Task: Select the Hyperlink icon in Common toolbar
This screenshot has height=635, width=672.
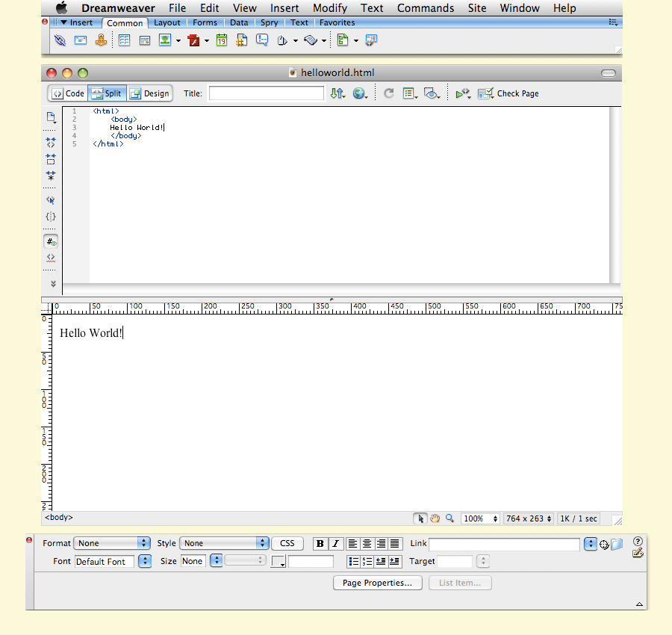Action: (60, 40)
